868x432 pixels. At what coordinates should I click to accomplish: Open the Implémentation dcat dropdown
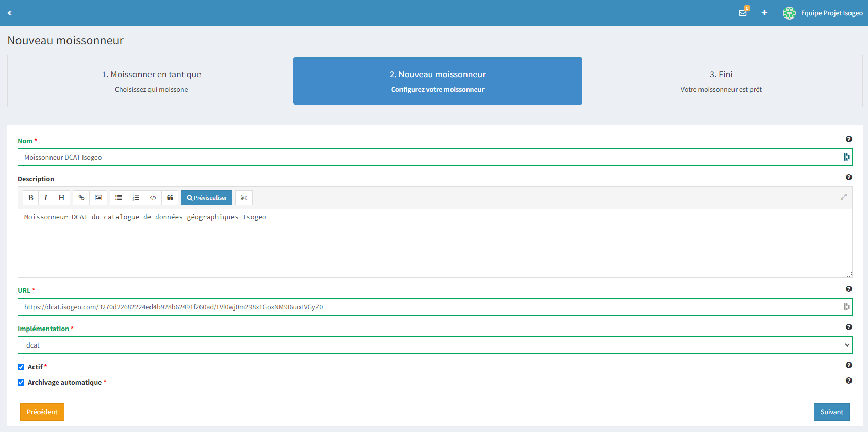[435, 345]
